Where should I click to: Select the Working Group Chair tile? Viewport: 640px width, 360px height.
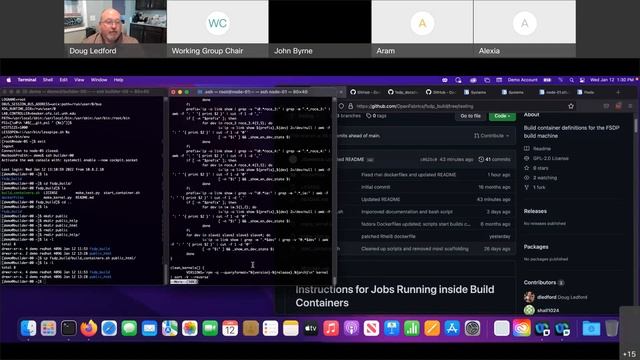point(218,29)
